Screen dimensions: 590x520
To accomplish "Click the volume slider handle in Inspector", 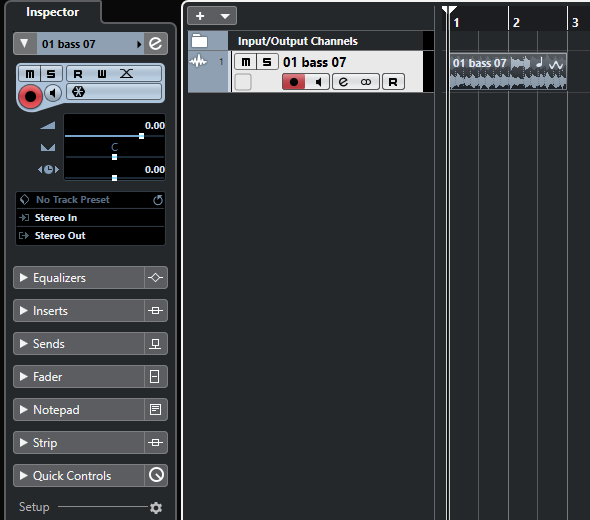I will tap(141, 136).
